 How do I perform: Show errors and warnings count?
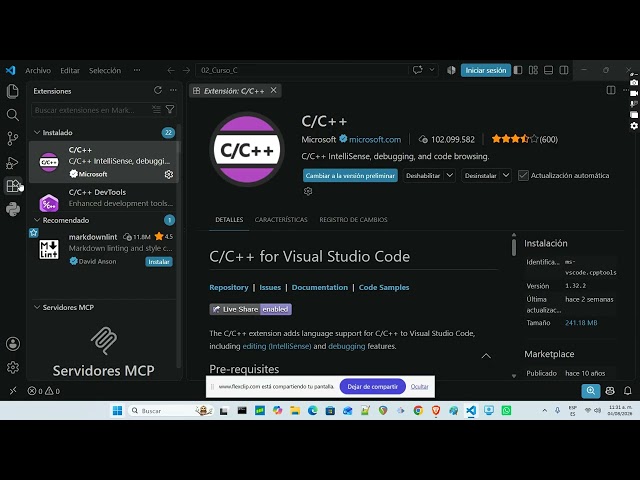click(x=44, y=391)
